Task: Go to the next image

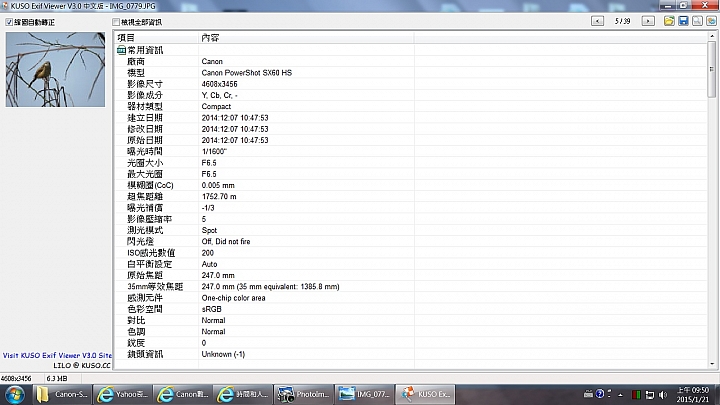Action: (x=648, y=21)
